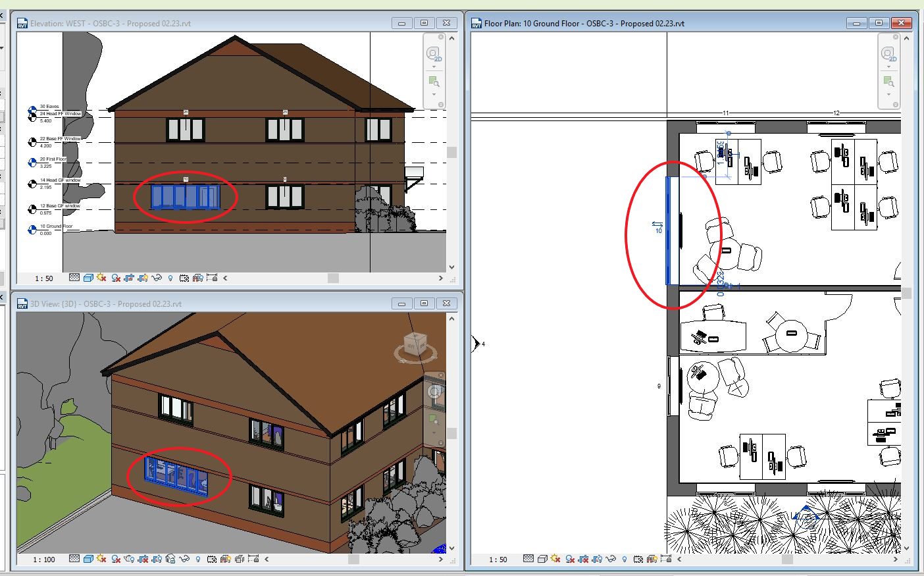Click the Crop View icon in the 3D view
The image size is (924, 576).
point(143,560)
